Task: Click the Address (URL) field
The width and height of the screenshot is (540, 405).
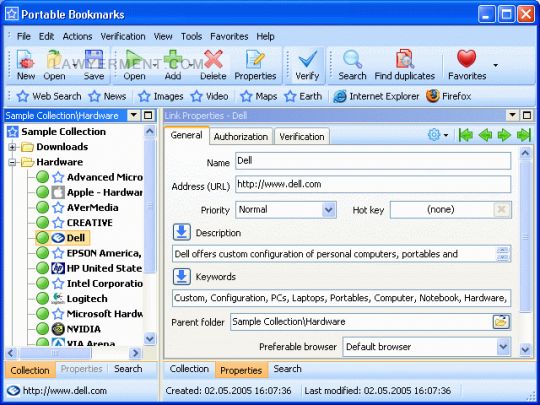Action: click(x=373, y=184)
